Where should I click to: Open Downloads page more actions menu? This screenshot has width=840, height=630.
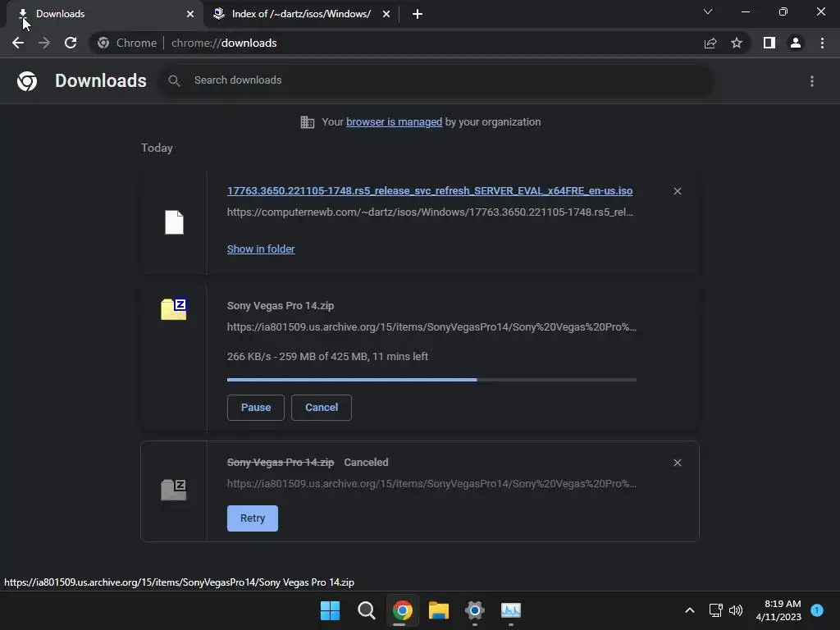tap(812, 81)
